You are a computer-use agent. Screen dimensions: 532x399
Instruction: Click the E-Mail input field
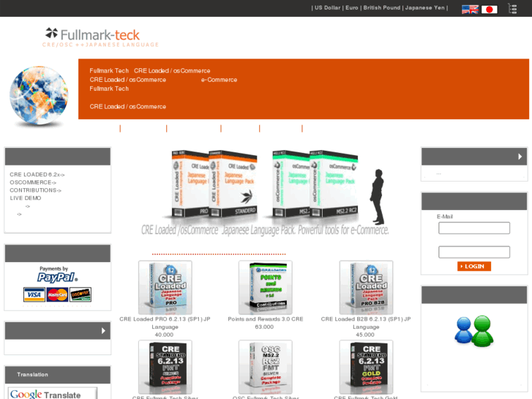click(x=474, y=228)
